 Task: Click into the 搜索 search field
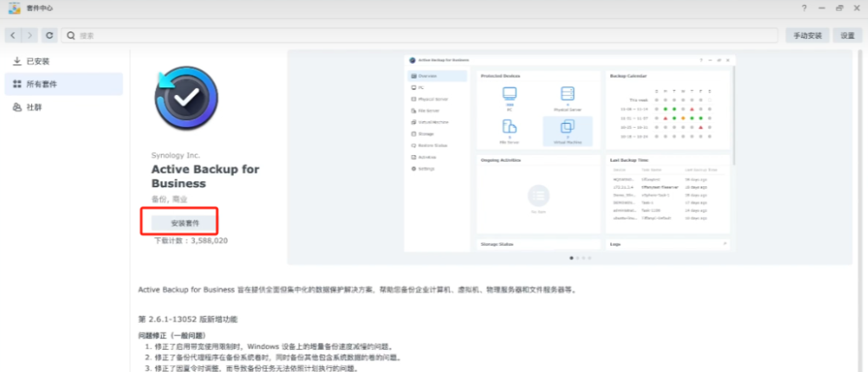tap(424, 36)
